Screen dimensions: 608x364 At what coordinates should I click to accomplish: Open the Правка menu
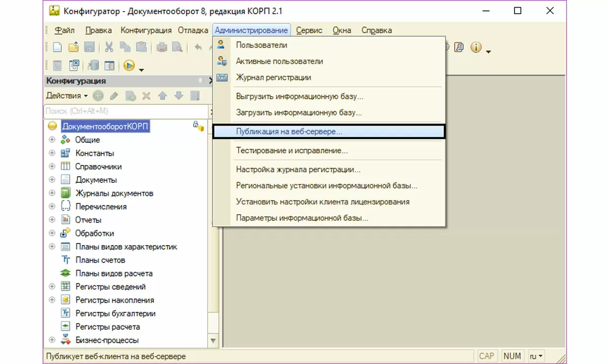pyautogui.click(x=99, y=30)
